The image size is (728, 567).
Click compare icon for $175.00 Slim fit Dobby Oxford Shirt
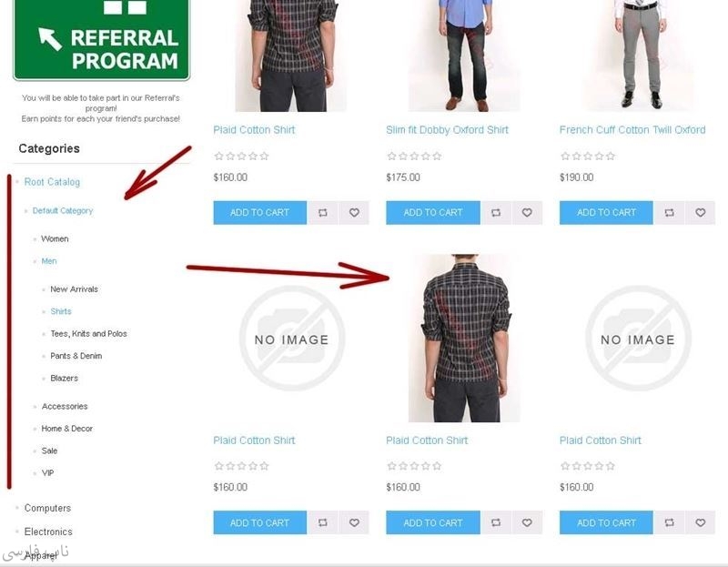point(496,213)
